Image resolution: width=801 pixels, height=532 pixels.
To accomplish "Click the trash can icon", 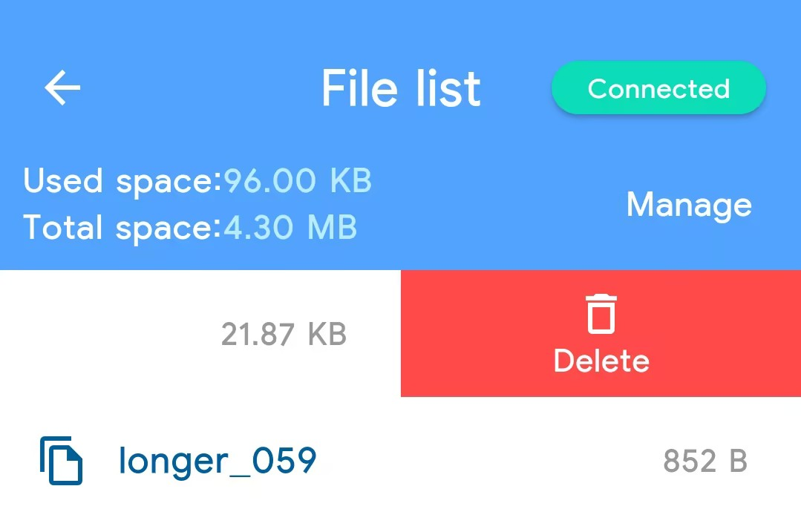I will 601,313.
